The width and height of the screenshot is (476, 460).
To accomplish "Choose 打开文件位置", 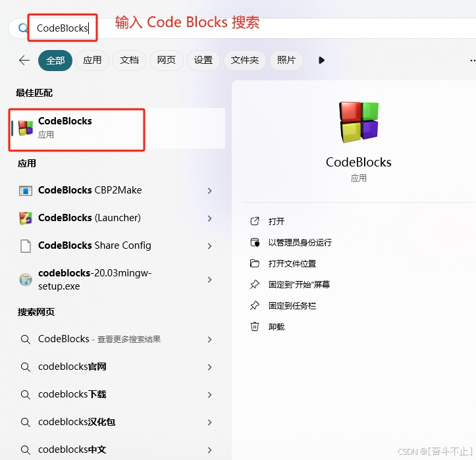I will (x=292, y=264).
